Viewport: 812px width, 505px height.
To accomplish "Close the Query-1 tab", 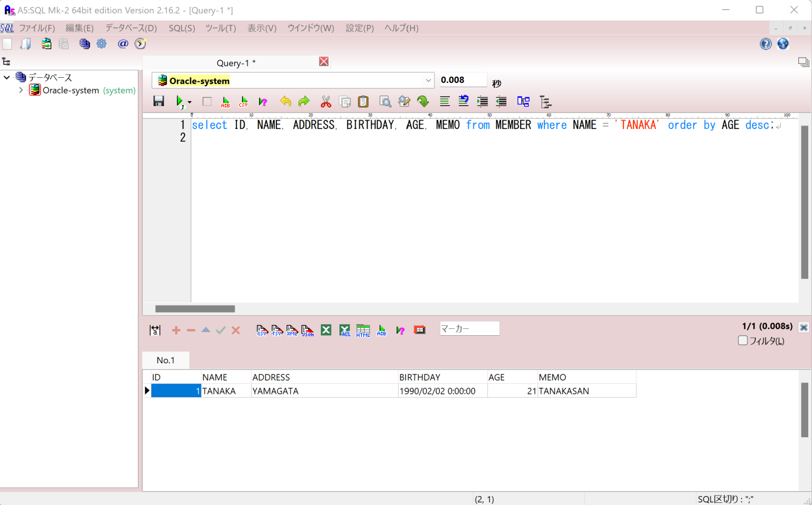I will (323, 61).
